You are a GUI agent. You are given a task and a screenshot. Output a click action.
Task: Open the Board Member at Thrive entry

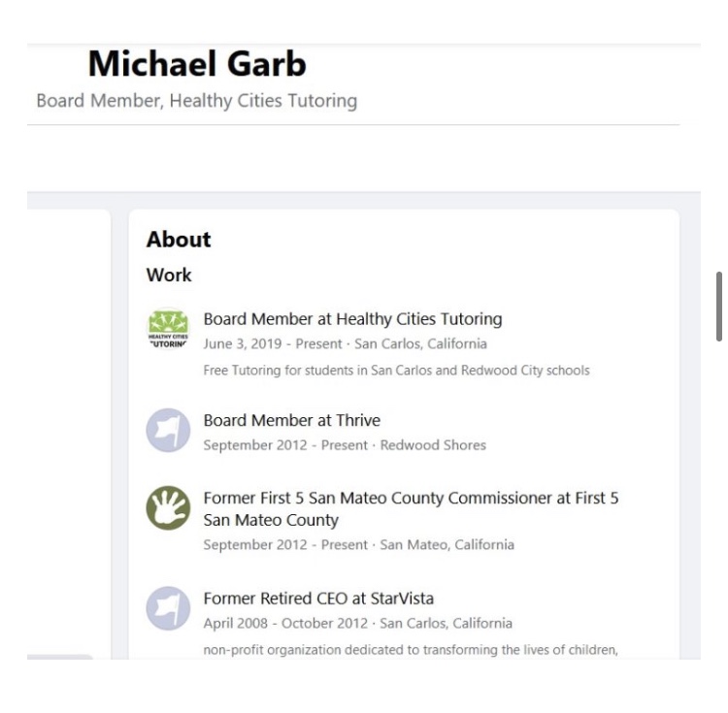pos(291,420)
